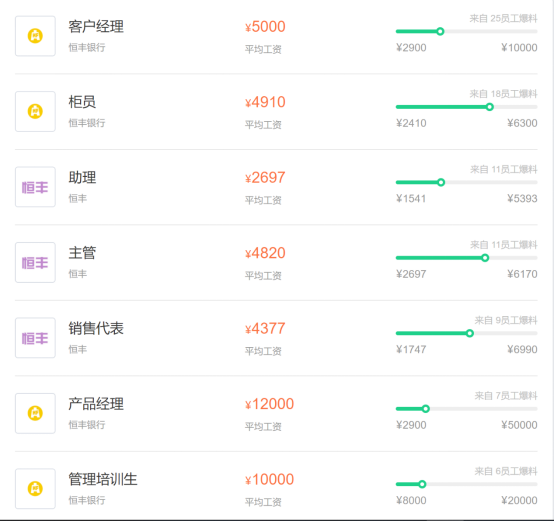Click the bank logo beside 产品经理
This screenshot has width=554, height=521.
click(35, 413)
